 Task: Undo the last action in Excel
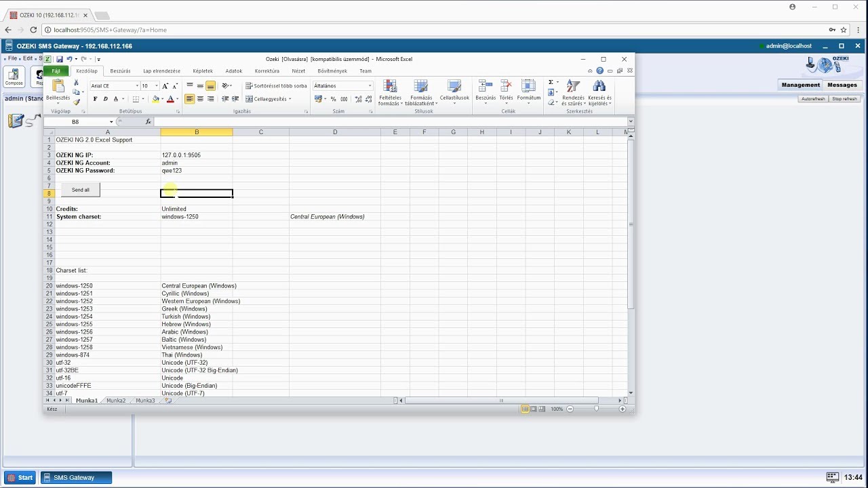(x=69, y=59)
